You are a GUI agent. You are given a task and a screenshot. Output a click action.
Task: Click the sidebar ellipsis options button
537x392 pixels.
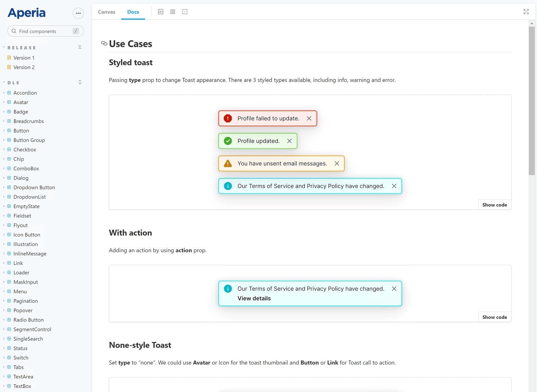(78, 13)
